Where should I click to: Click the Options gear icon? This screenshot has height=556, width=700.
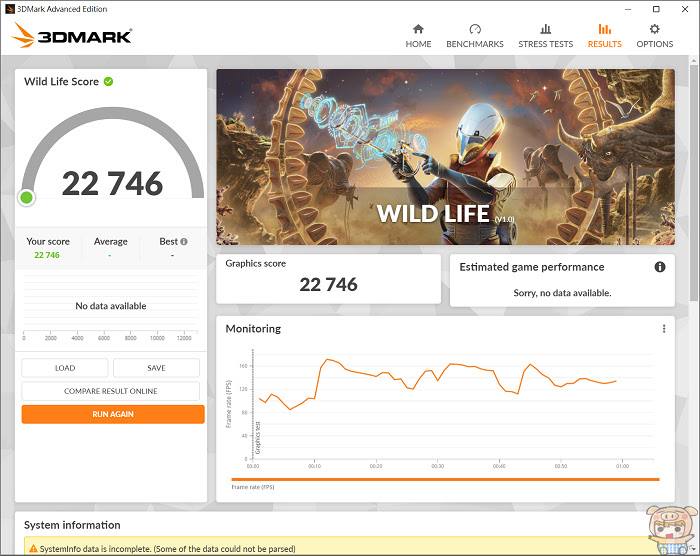click(654, 29)
